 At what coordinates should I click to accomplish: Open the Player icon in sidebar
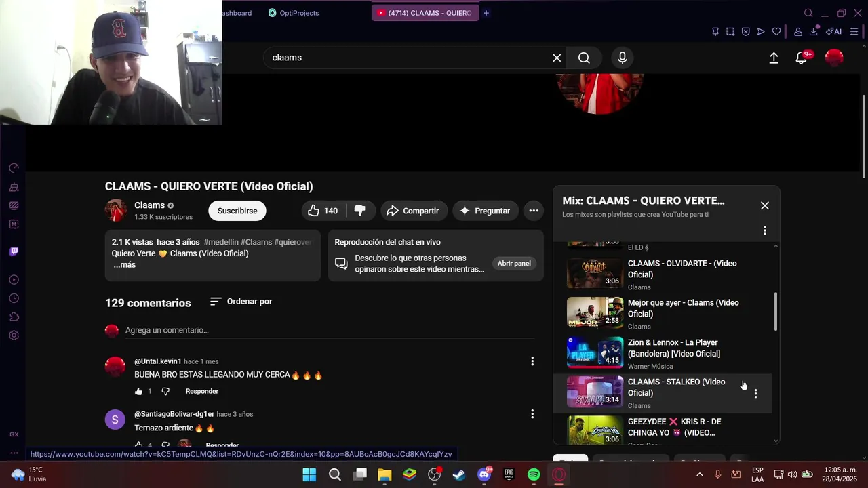(x=14, y=280)
